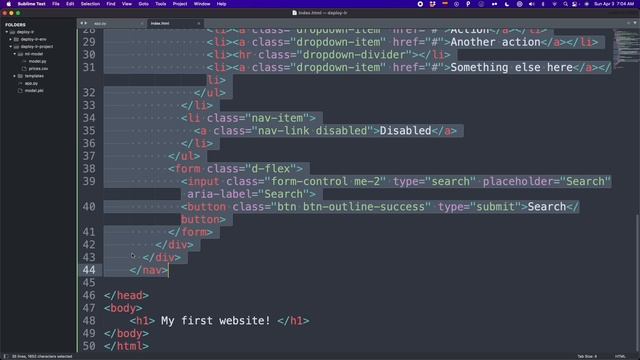640x360 pixels.
Task: Open the volume control icon
Action: [531, 4]
